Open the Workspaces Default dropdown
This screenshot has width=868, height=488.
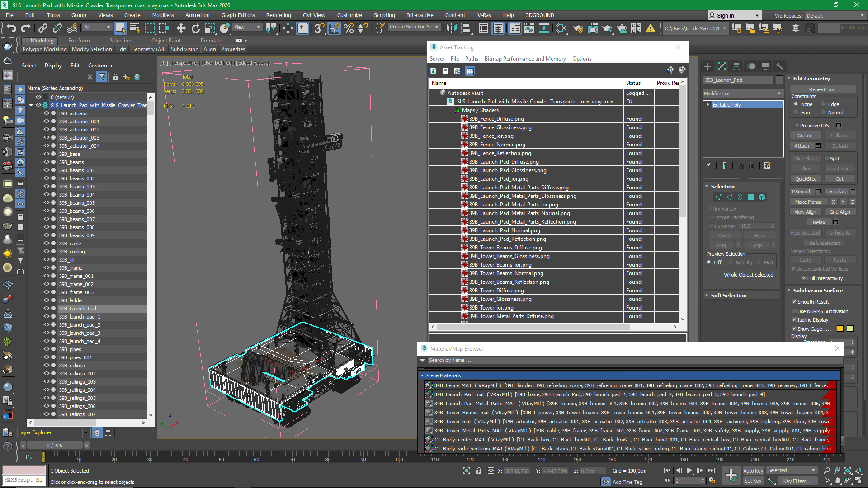click(x=835, y=16)
